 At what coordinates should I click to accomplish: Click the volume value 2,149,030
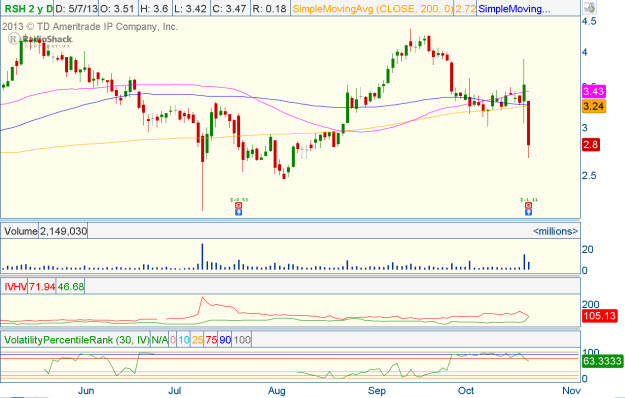(x=63, y=231)
